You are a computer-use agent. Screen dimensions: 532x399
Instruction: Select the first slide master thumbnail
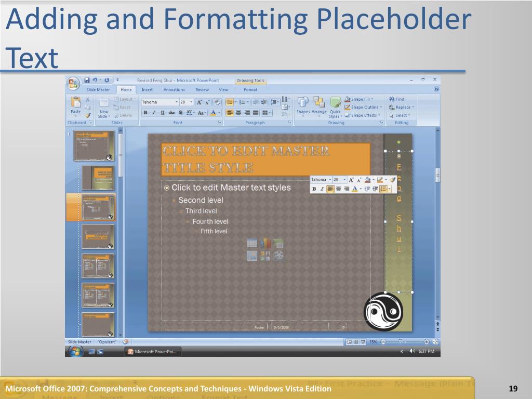pos(94,146)
